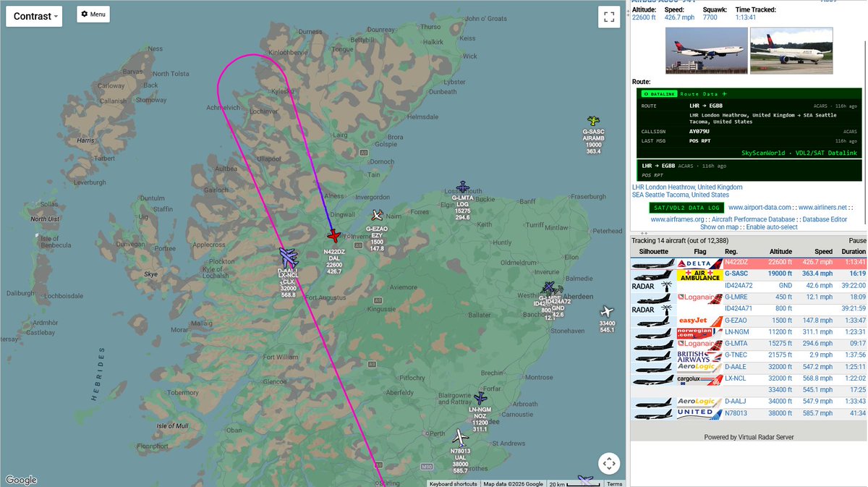Sort list by Flag column header
This screenshot has width=868, height=487.
pyautogui.click(x=699, y=252)
